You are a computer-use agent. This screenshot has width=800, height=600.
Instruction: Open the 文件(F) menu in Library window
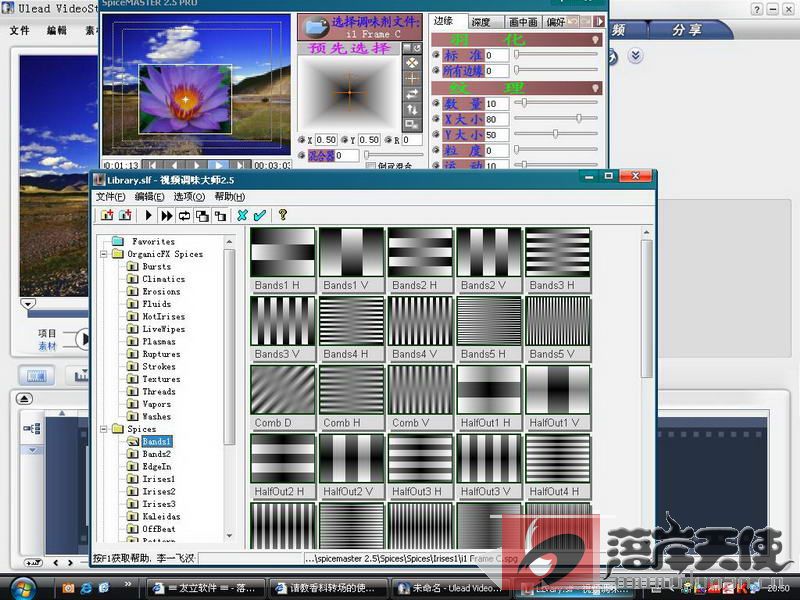[111, 196]
